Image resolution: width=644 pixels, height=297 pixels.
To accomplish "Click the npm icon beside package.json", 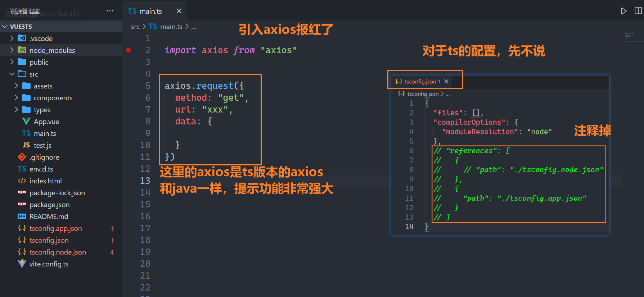I will click(22, 205).
